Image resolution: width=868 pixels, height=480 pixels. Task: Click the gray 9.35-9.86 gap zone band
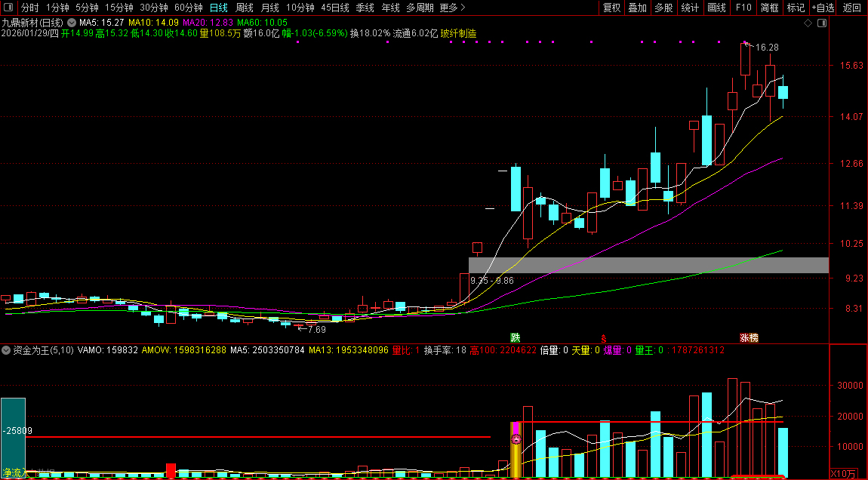click(x=648, y=265)
